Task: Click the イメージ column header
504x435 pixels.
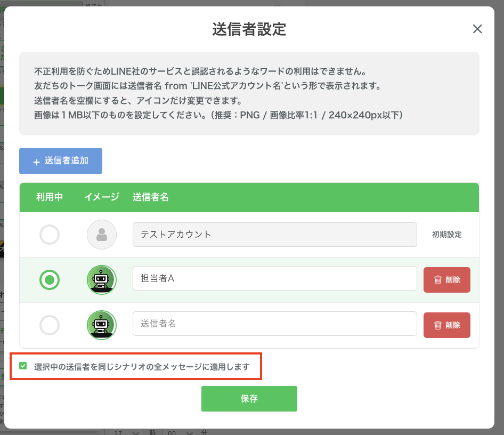Action: pyautogui.click(x=102, y=197)
